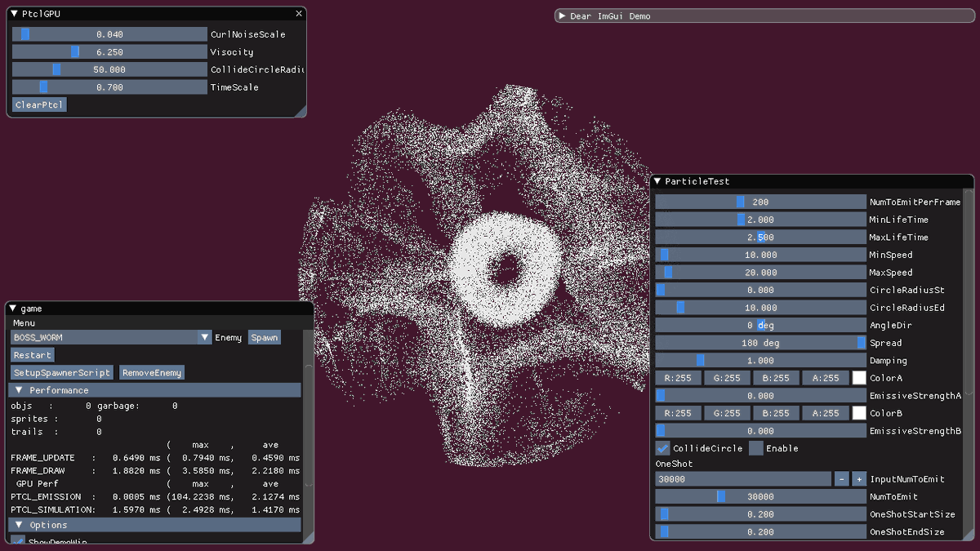This screenshot has height=551, width=980.
Task: Click the EmissiveStrengthA slider
Action: (760, 396)
